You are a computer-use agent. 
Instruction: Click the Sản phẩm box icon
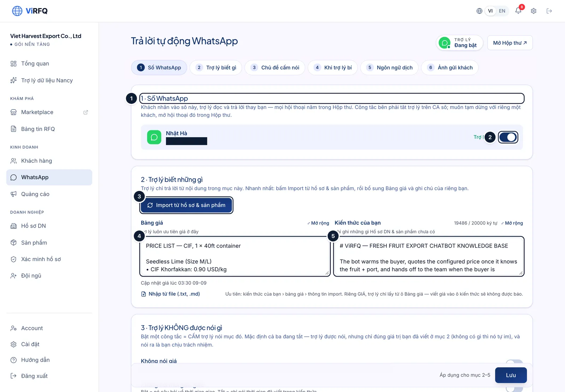13,242
